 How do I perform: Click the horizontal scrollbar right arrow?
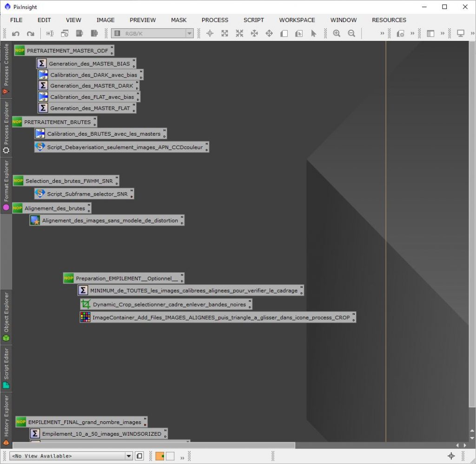pyautogui.click(x=465, y=445)
